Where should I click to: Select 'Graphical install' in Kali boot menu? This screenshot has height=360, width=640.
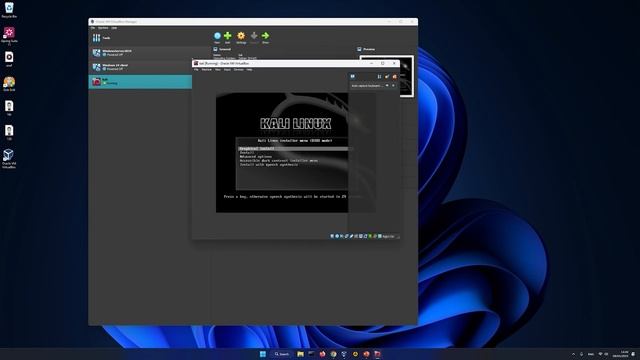coord(293,149)
